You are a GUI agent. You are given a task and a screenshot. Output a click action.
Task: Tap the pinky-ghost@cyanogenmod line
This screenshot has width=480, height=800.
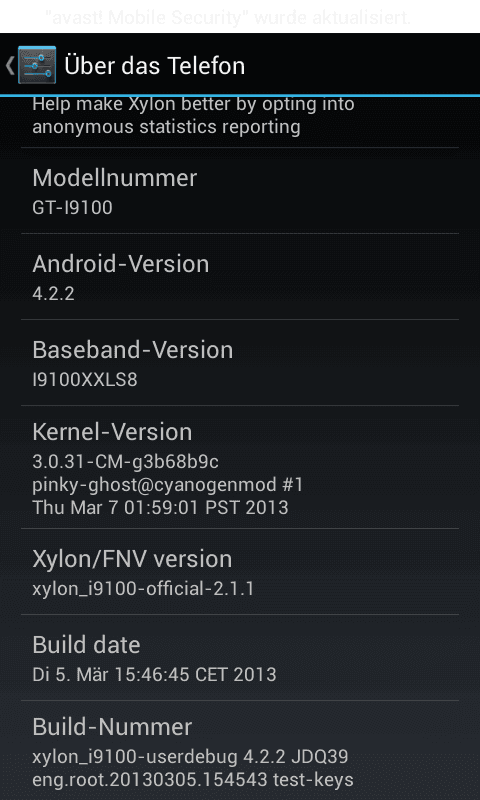168,485
